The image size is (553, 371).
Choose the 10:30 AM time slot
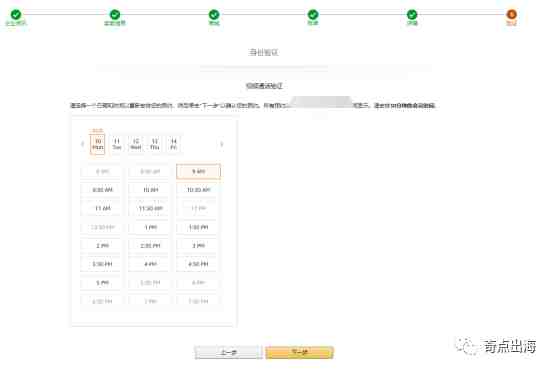click(199, 190)
